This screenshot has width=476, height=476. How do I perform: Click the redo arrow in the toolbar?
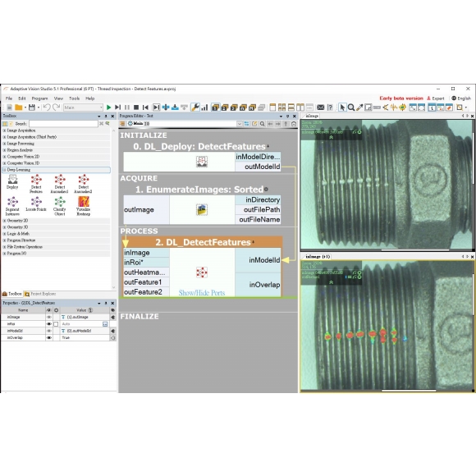[x=56, y=108]
